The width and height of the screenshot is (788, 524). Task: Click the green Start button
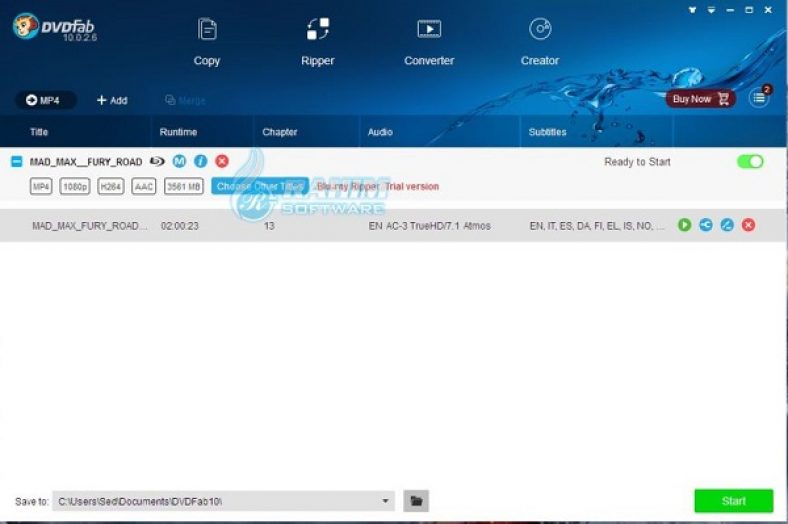(x=734, y=501)
